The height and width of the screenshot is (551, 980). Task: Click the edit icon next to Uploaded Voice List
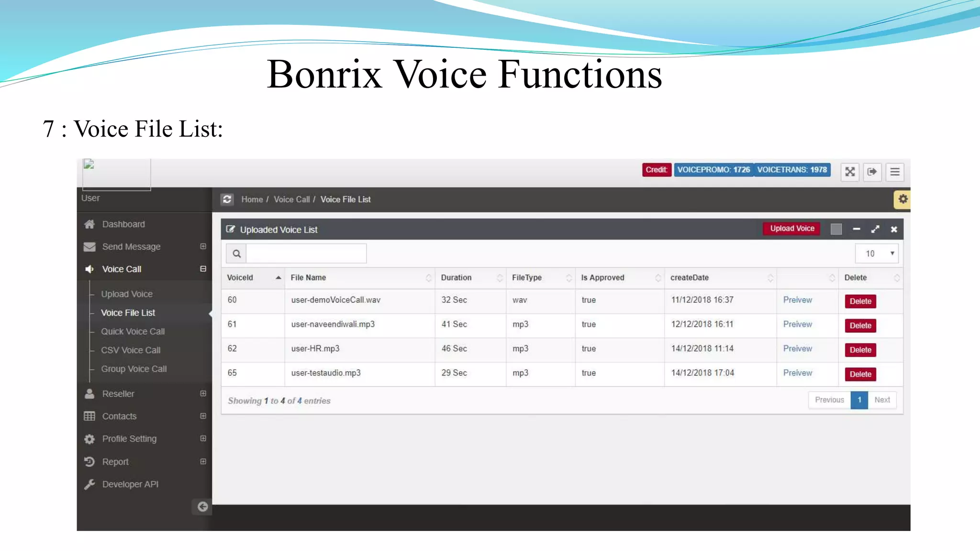pos(231,229)
